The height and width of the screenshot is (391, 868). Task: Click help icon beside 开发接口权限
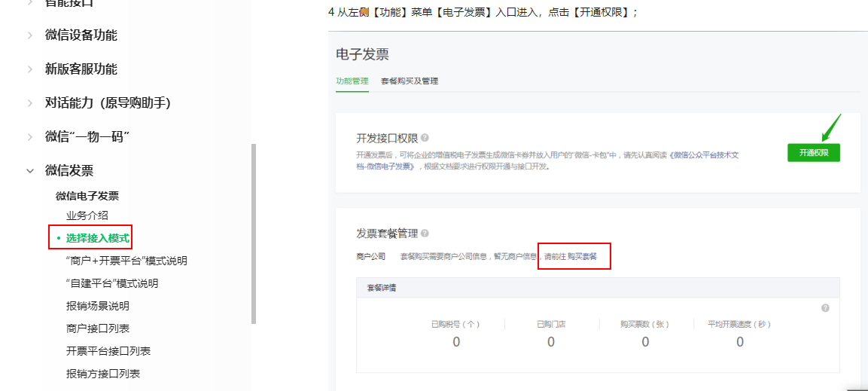(425, 137)
